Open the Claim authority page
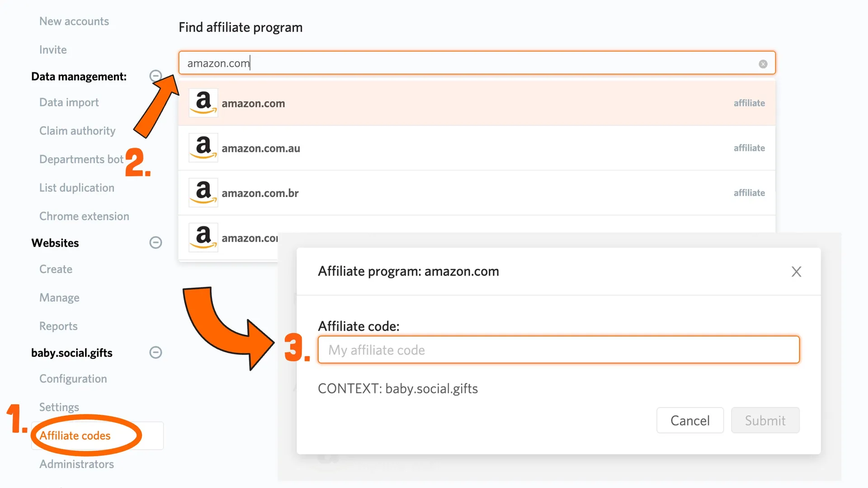The width and height of the screenshot is (868, 488). click(x=77, y=131)
